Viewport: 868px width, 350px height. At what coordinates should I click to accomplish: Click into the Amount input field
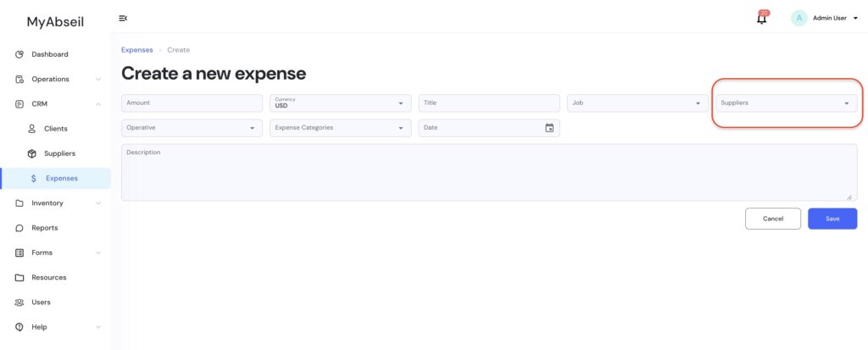click(x=192, y=103)
